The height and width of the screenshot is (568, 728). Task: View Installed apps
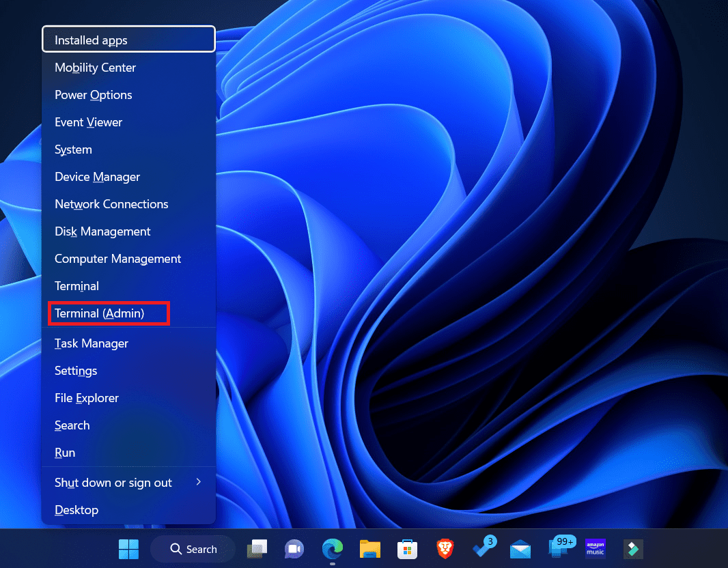(90, 40)
